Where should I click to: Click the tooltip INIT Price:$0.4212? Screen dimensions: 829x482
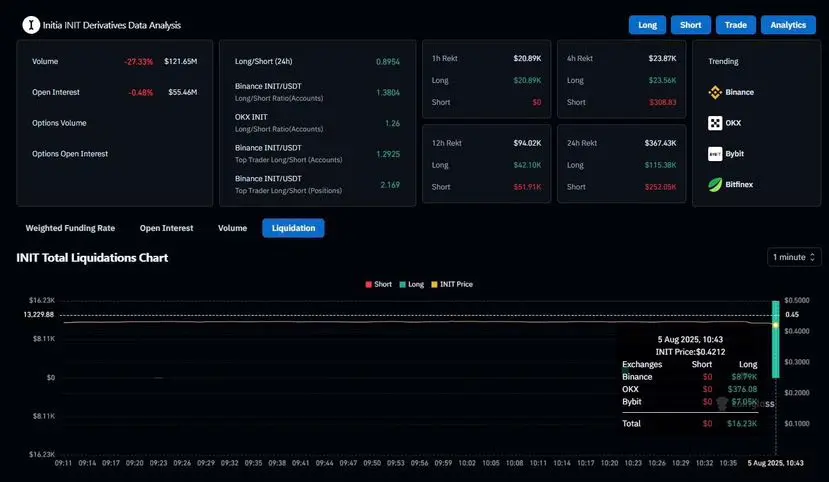[690, 352]
